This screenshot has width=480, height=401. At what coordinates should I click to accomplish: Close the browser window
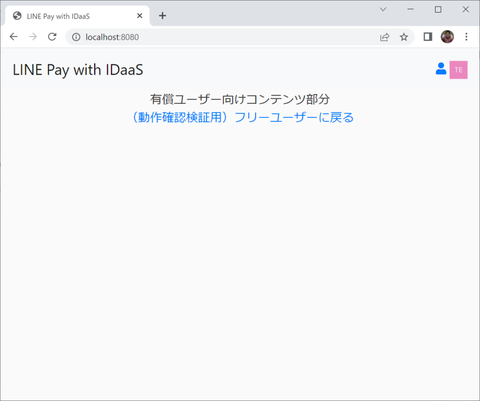pos(466,9)
